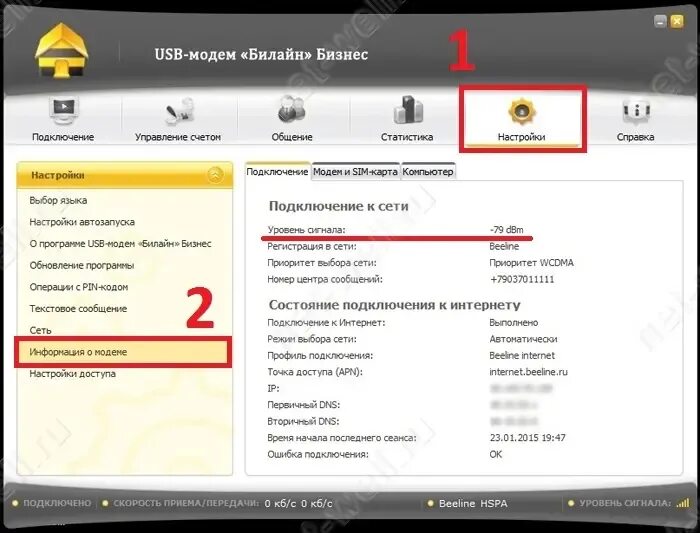700x533 pixels.
Task: Click the Ошибка подключения OK value
Action: (496, 454)
